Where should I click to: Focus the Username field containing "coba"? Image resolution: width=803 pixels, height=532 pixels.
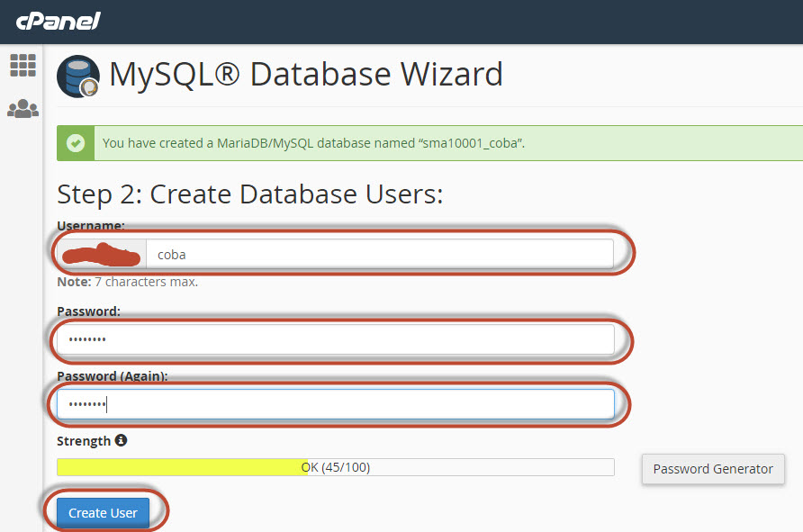pyautogui.click(x=378, y=254)
